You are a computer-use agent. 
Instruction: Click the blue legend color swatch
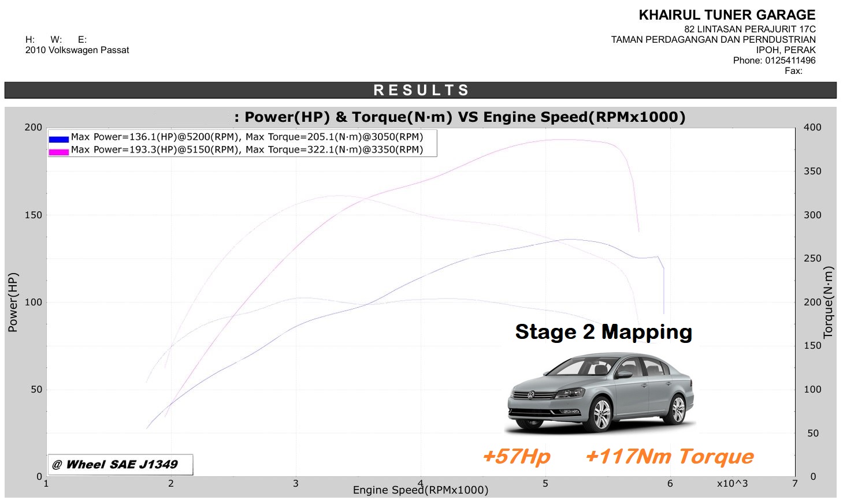[x=59, y=139]
